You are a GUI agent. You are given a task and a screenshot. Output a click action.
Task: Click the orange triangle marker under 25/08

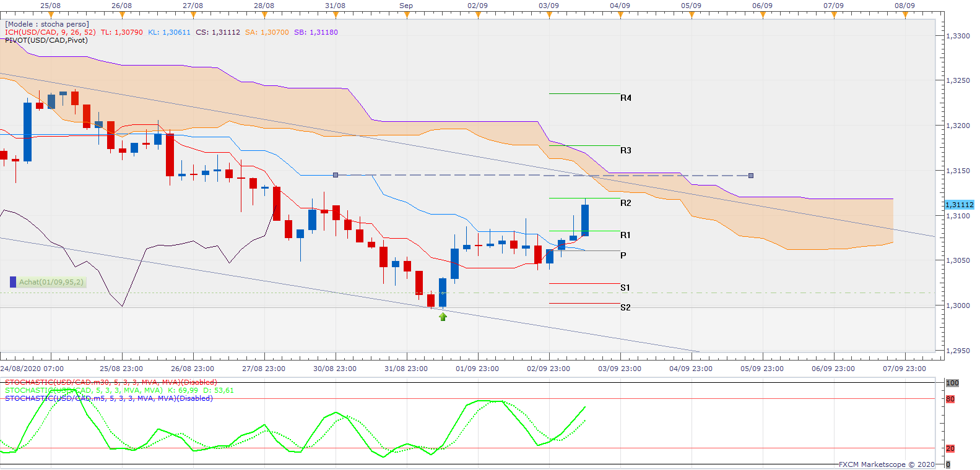[51, 15]
